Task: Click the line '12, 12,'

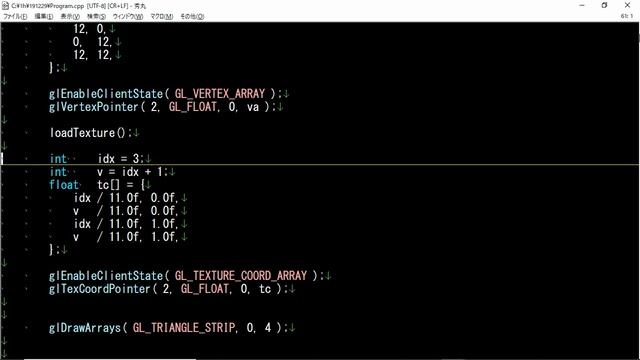Action: 93,55
